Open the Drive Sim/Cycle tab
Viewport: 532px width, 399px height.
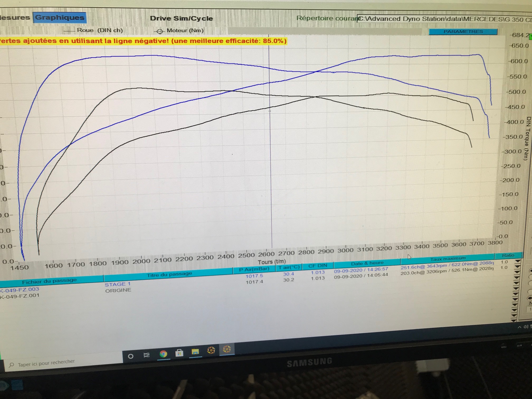[x=181, y=18]
